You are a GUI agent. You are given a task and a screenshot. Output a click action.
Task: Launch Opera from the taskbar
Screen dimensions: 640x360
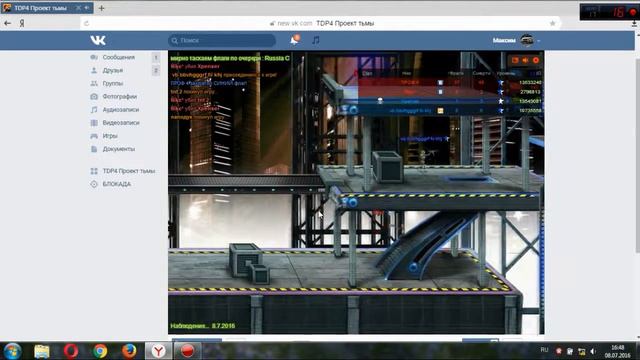coord(71,351)
